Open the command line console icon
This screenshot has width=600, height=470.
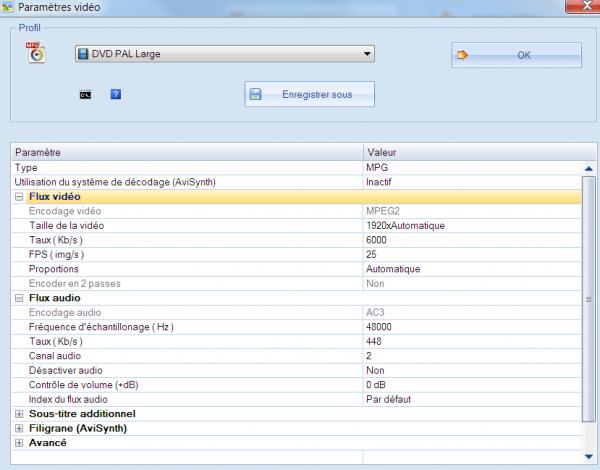(85, 95)
